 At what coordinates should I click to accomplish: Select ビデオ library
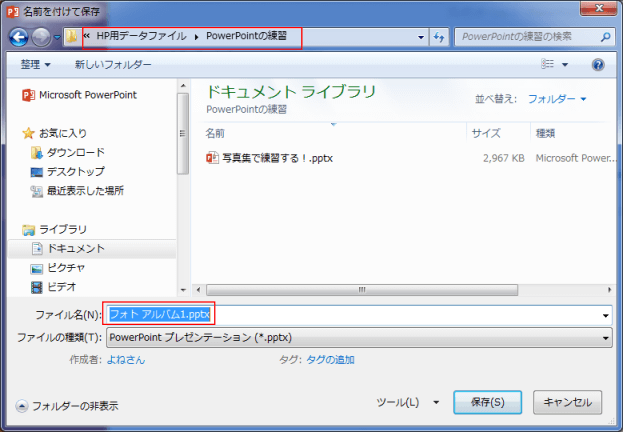click(x=53, y=287)
